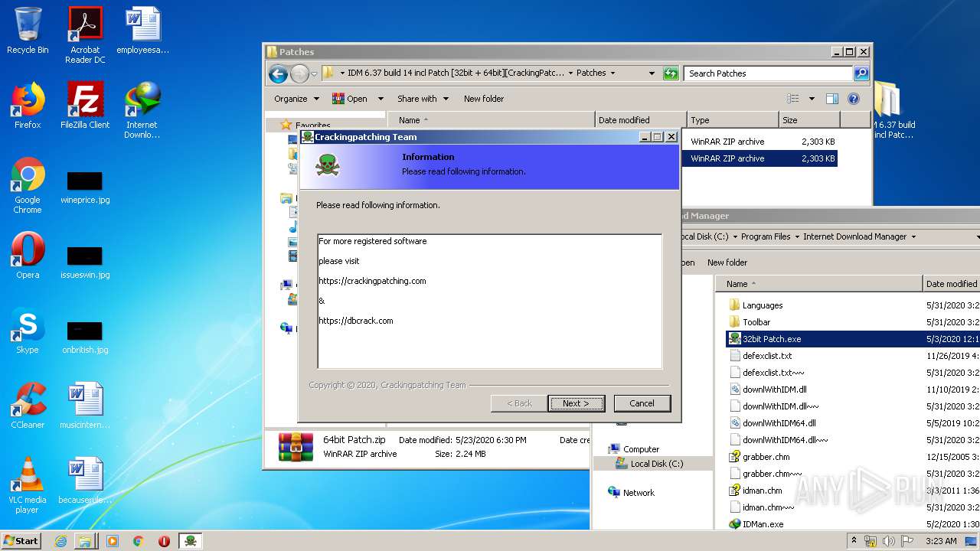
Task: Click the skull patcher taskbar button
Action: tap(191, 541)
